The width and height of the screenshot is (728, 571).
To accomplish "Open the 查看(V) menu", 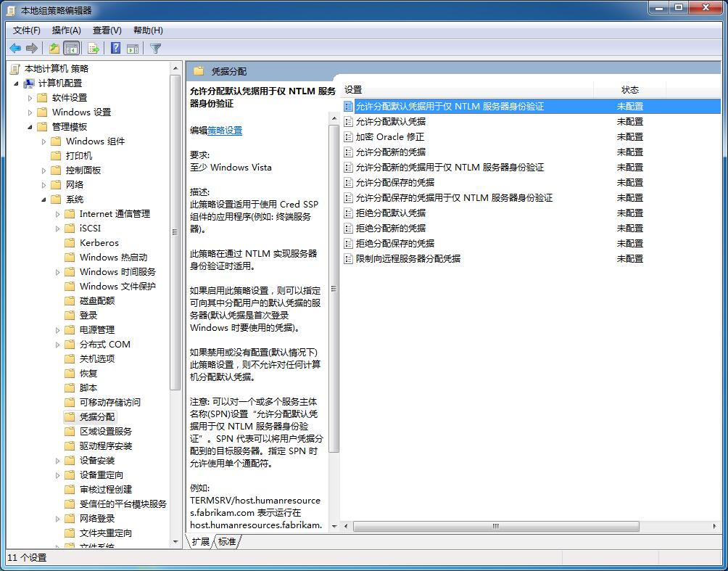I will 107,30.
